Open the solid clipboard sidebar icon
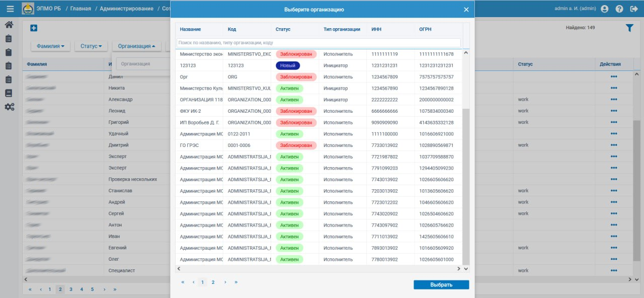Image resolution: width=644 pixels, height=298 pixels. (x=9, y=52)
